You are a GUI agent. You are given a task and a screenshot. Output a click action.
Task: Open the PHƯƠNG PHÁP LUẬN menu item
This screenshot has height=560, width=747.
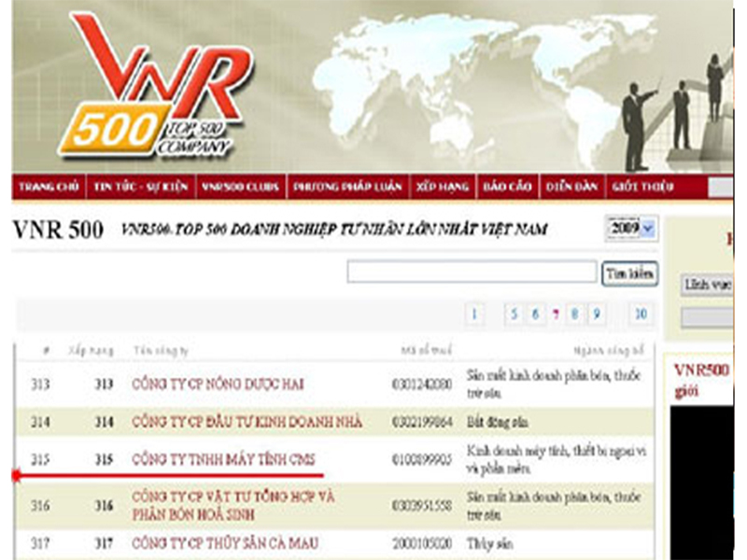pos(347,186)
